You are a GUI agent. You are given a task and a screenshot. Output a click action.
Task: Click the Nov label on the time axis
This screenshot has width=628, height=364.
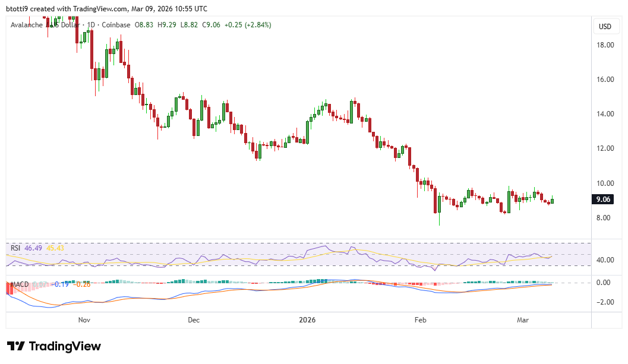click(x=84, y=320)
